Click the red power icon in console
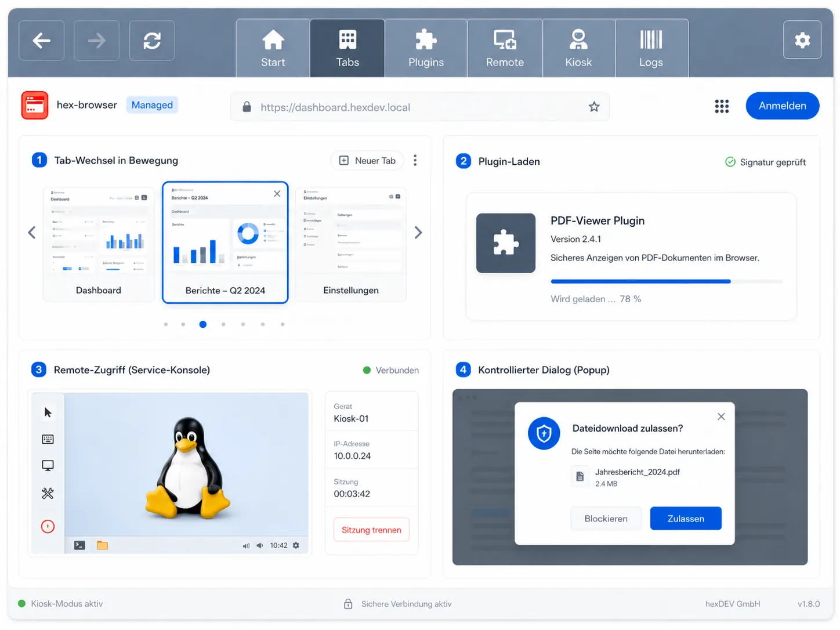 coord(48,526)
